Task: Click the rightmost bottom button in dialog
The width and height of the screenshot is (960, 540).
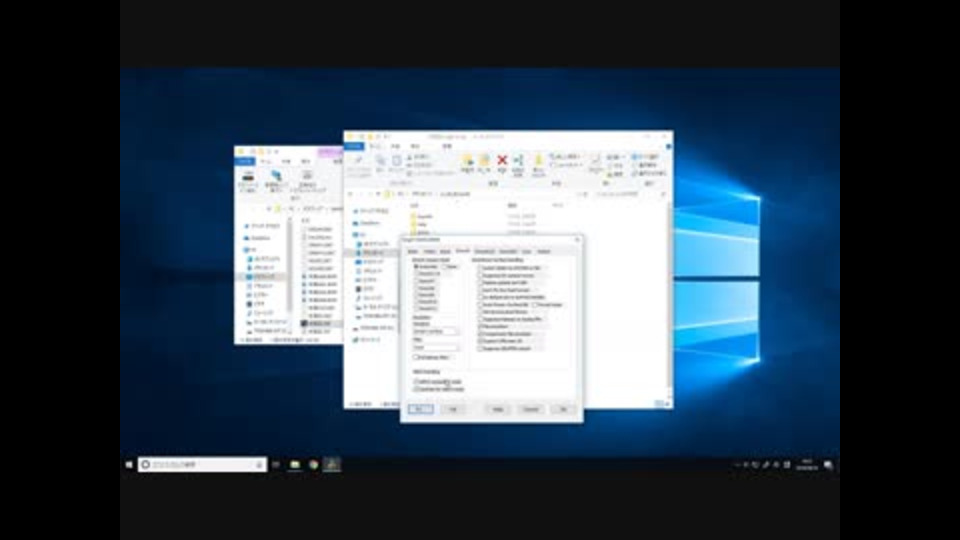Action: (563, 409)
